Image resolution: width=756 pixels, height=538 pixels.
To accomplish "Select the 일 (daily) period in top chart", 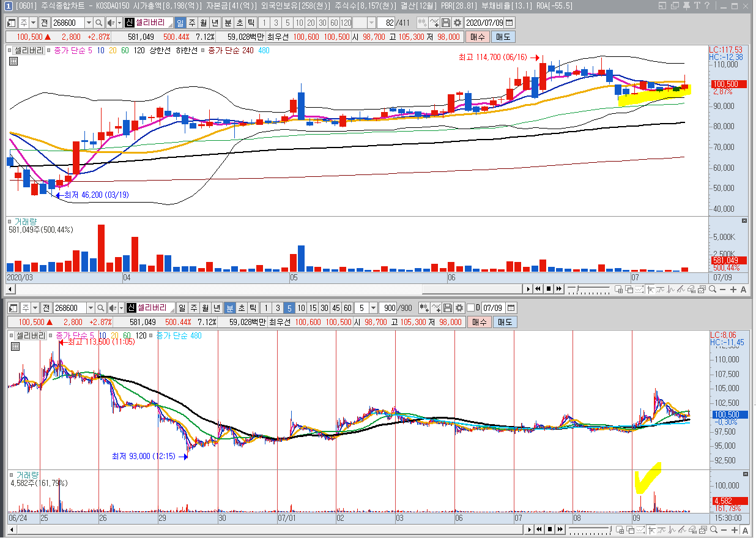I will click(x=180, y=23).
